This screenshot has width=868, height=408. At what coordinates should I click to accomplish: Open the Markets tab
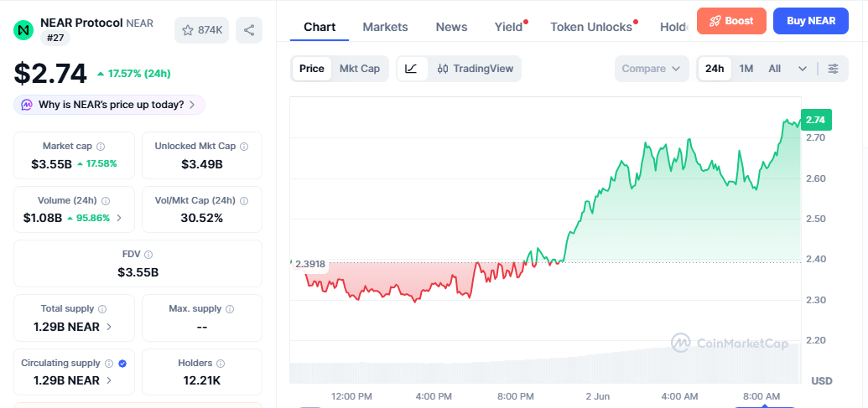coord(385,27)
